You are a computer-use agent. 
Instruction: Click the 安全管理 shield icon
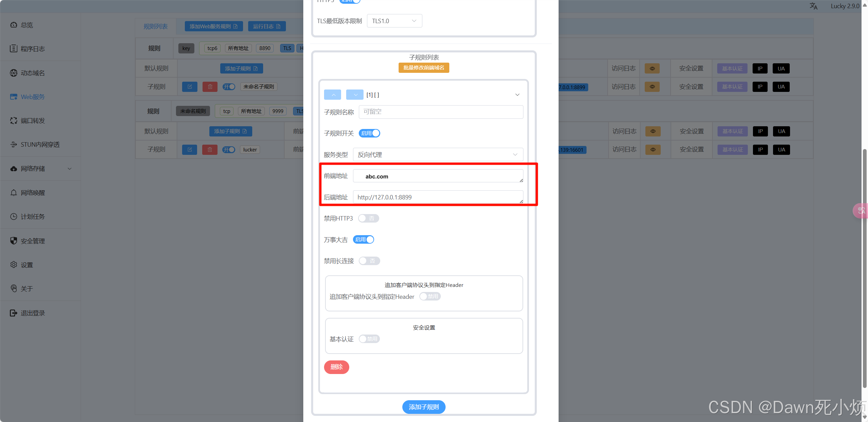point(14,241)
